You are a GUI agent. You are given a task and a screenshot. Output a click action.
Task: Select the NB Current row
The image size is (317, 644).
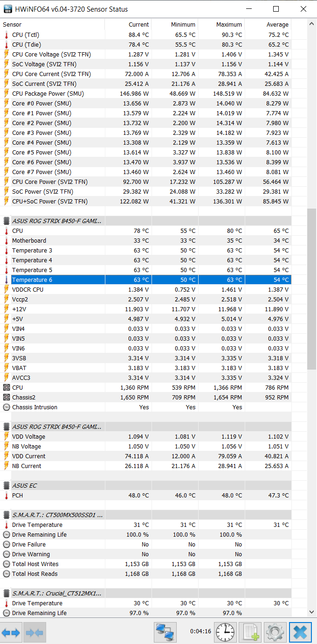click(x=146, y=466)
